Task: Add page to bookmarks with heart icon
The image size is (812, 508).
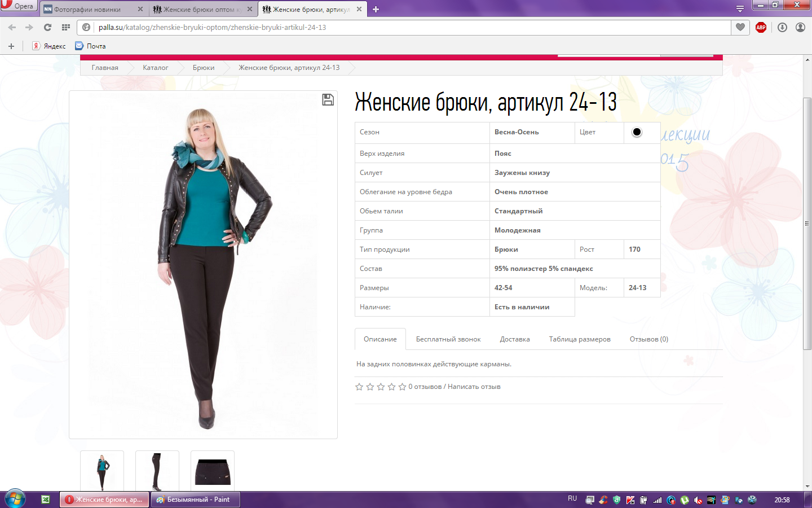Action: tap(740, 27)
